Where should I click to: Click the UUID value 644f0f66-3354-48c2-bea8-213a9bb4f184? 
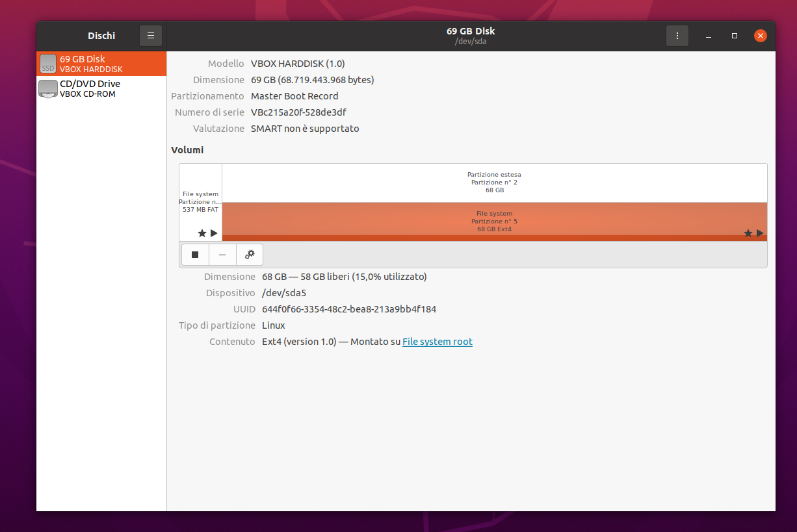tap(349, 309)
